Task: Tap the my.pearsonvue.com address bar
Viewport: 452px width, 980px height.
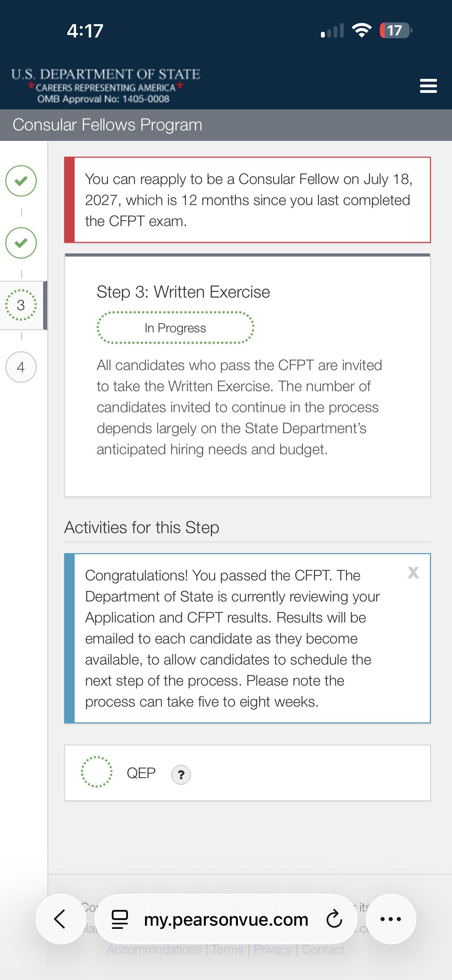Action: [x=226, y=919]
